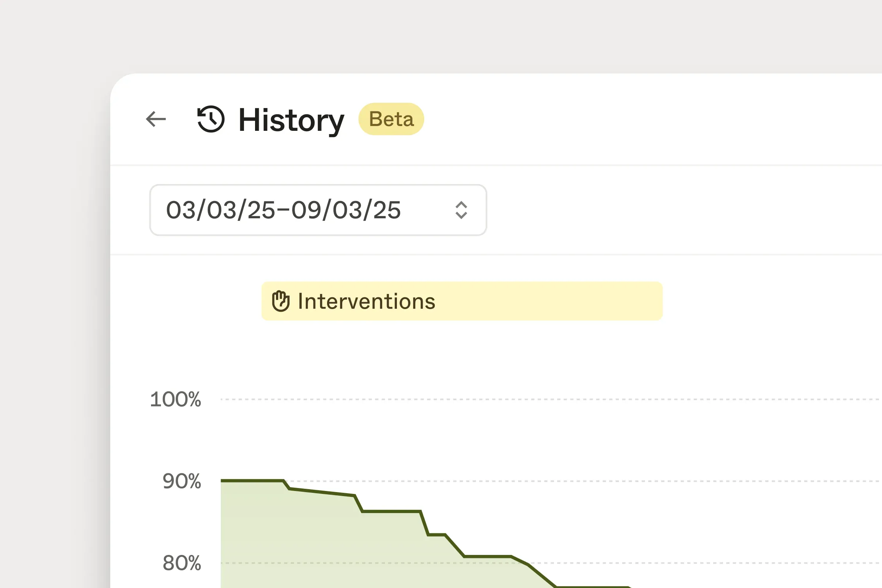Click the up-down chevron in date selector
Image resolution: width=882 pixels, height=588 pixels.
click(461, 210)
